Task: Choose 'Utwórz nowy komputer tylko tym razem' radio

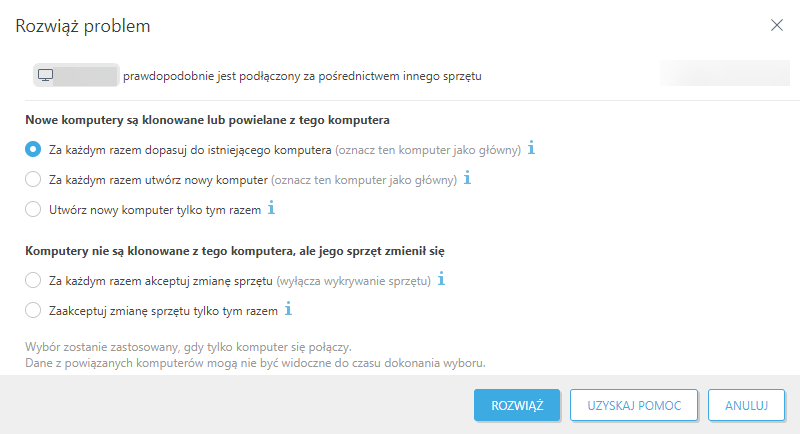Action: [34, 210]
